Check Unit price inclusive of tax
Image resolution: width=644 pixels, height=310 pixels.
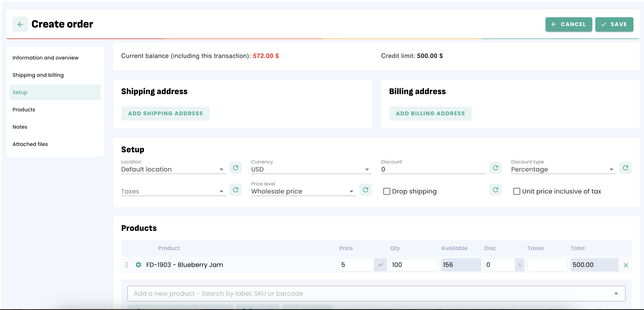tap(517, 191)
